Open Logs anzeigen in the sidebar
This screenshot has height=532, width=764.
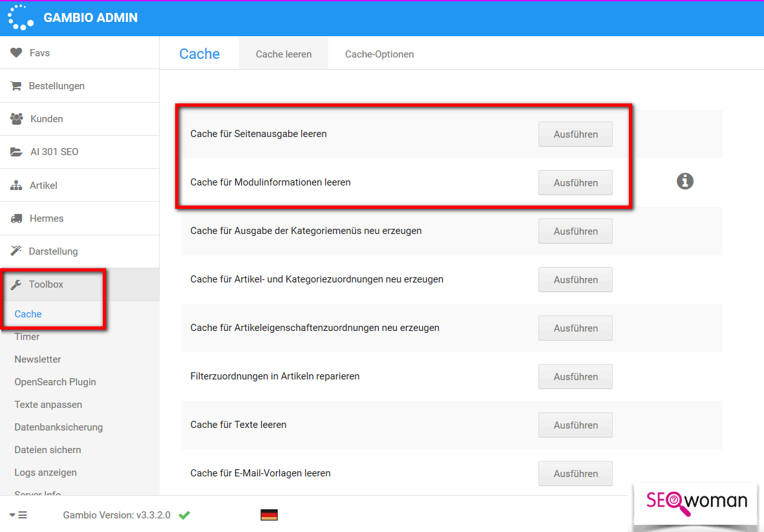pos(45,473)
